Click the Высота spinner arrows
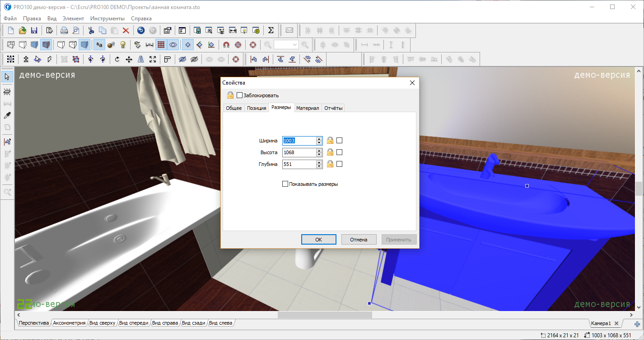This screenshot has width=644, height=340. pos(319,152)
